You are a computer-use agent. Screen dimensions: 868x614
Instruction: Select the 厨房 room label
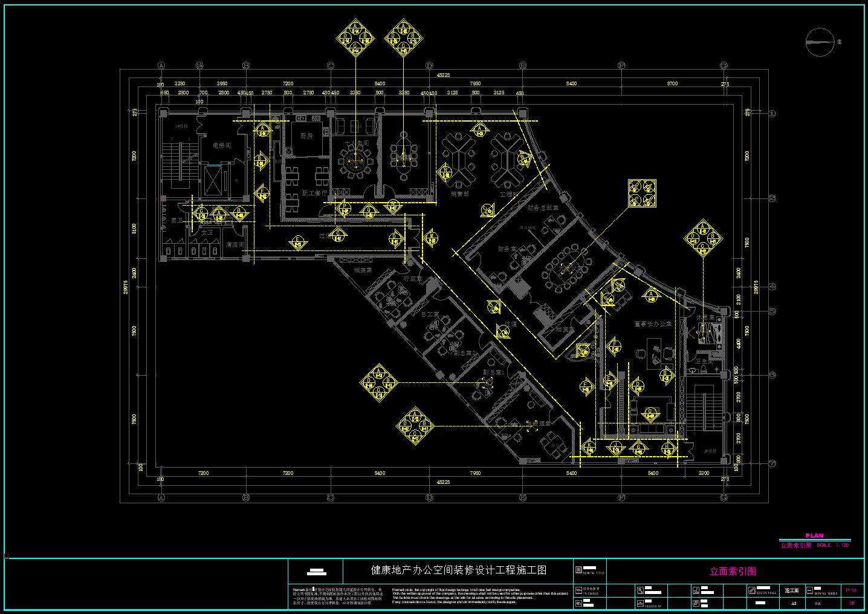click(x=306, y=136)
